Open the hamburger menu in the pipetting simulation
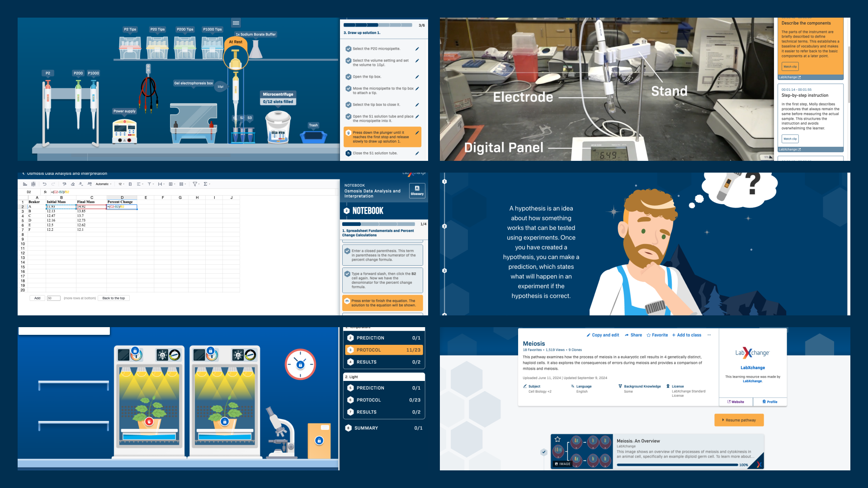Screen dimensions: 868x488 tap(236, 23)
